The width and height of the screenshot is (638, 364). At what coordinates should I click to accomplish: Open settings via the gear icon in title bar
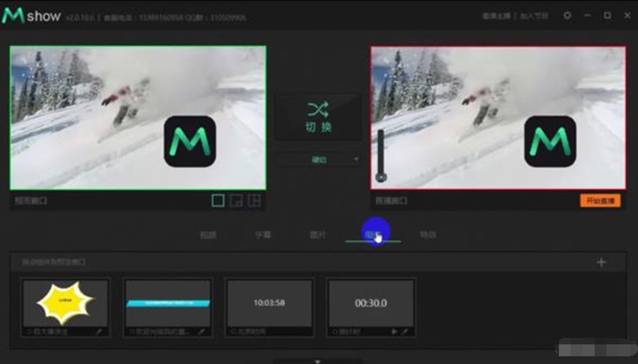567,15
